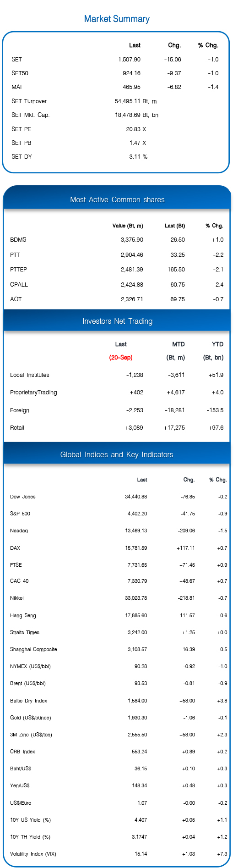Click the Local Institutes row label
The height and width of the screenshot is (868, 238).
coord(30,375)
